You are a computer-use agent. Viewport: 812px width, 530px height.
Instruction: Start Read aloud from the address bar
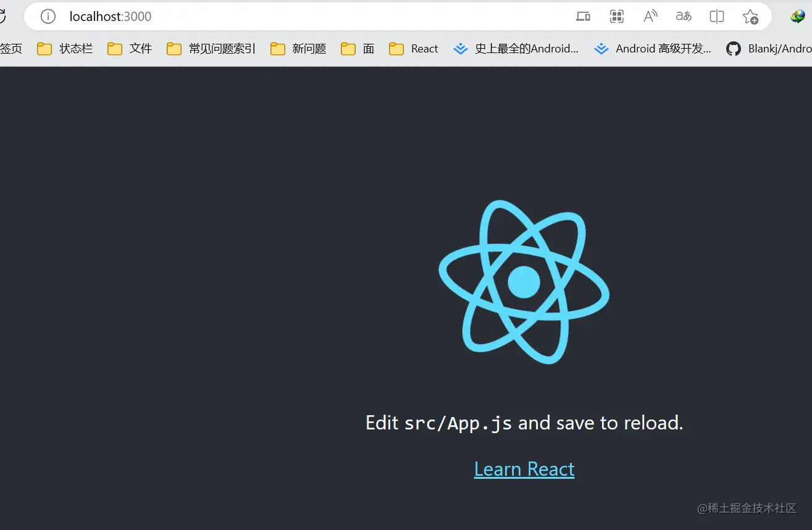[x=650, y=17]
